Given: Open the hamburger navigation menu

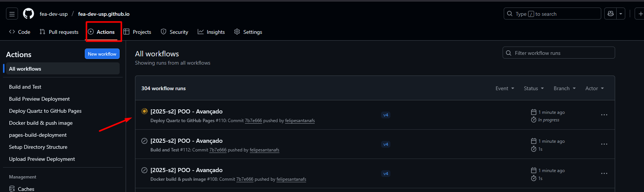Looking at the screenshot, I should click(x=12, y=14).
